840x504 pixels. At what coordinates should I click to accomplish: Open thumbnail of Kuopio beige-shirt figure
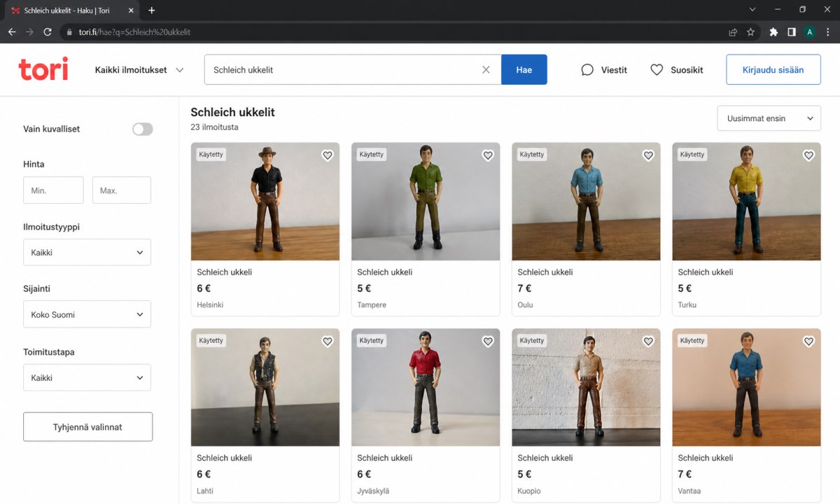coord(586,387)
